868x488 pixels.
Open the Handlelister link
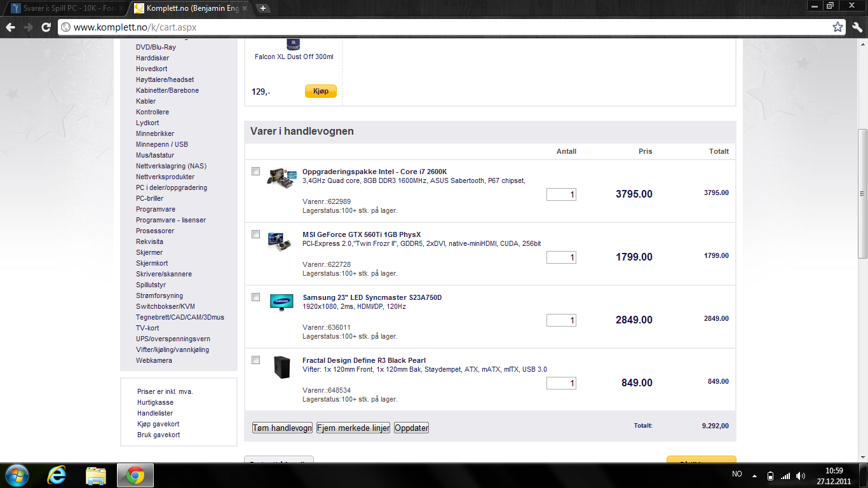(x=155, y=413)
